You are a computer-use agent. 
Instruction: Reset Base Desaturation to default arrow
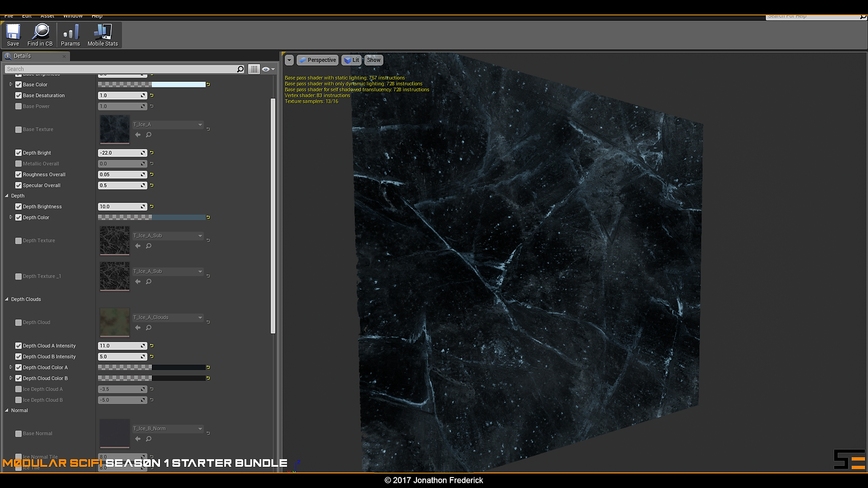(x=151, y=95)
